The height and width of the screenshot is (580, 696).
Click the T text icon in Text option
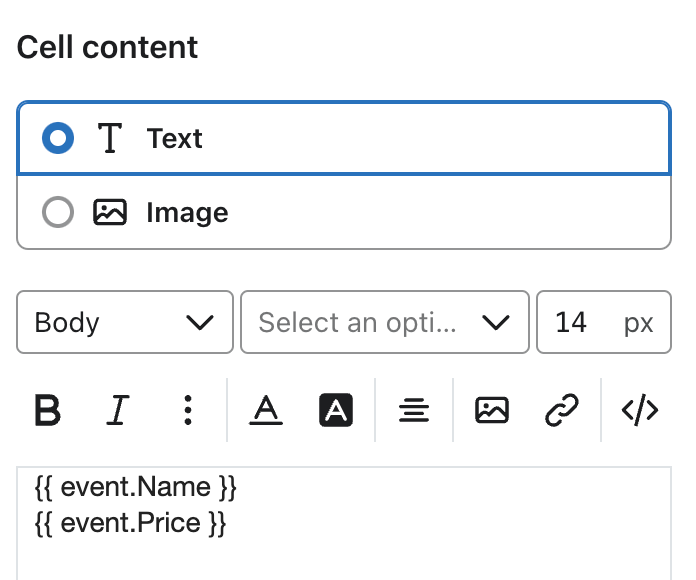(x=109, y=139)
